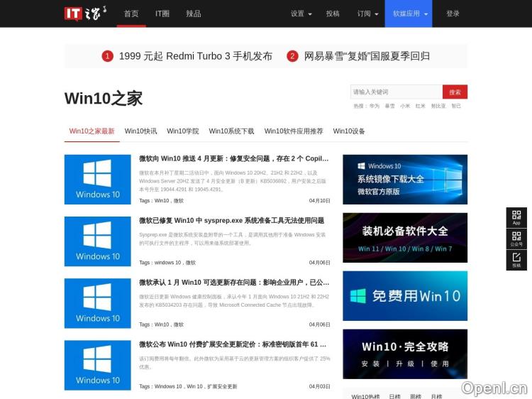Go to 首页 in the top navigation
Screen dimensions: 532x399
(131, 13)
